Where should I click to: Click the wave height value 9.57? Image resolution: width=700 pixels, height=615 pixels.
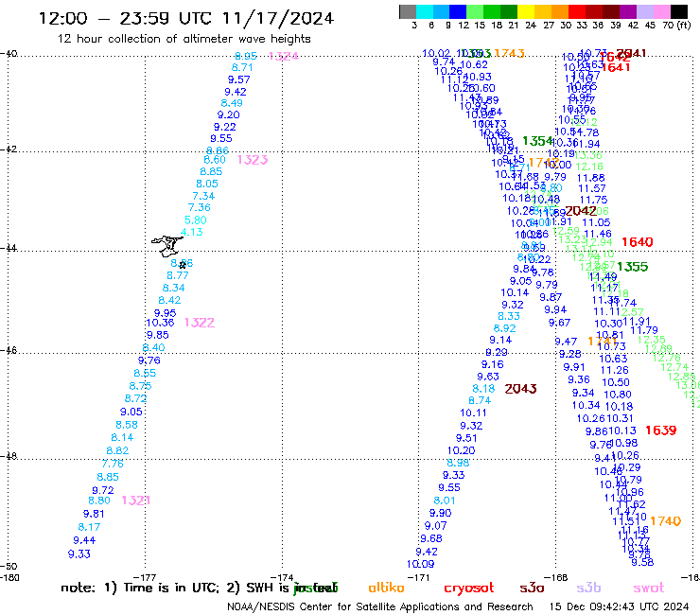[x=238, y=79]
